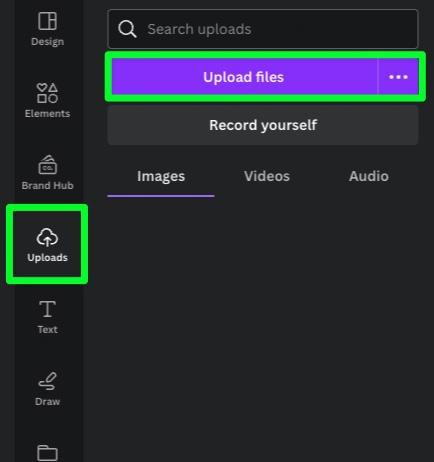Open the folder icon below Draw

(47, 453)
